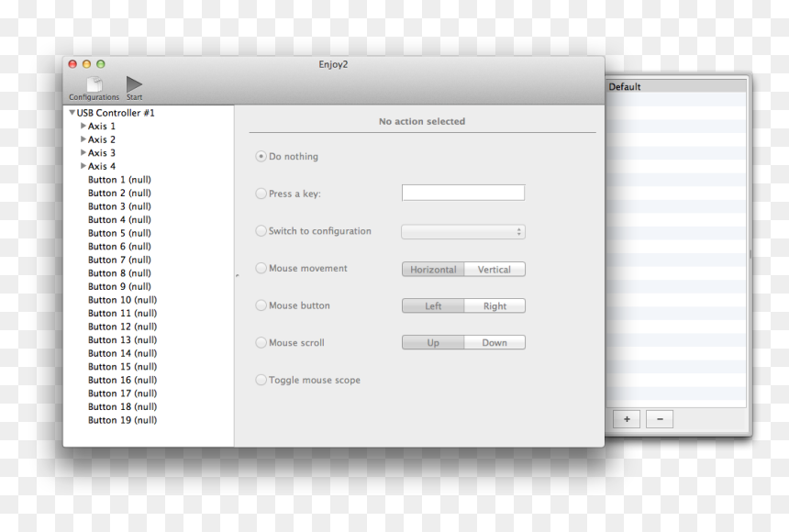Select Button 6 (null) in the tree
The image size is (789, 532).
point(119,246)
